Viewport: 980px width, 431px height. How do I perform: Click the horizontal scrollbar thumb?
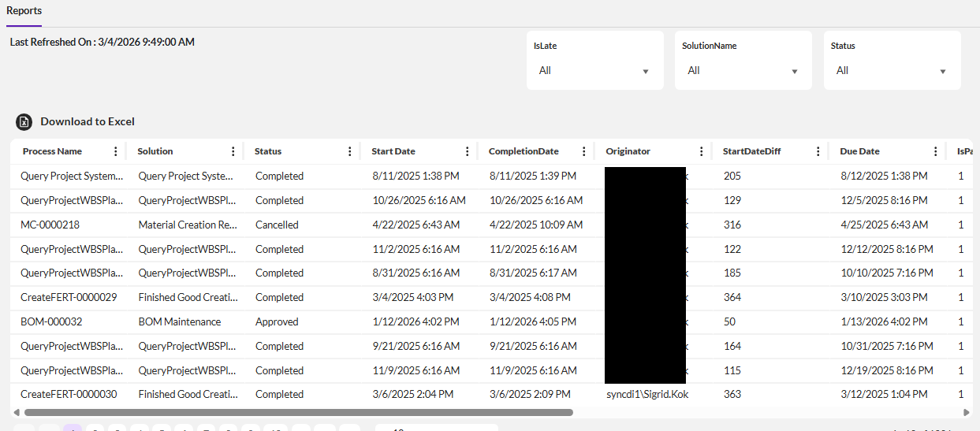pos(298,412)
